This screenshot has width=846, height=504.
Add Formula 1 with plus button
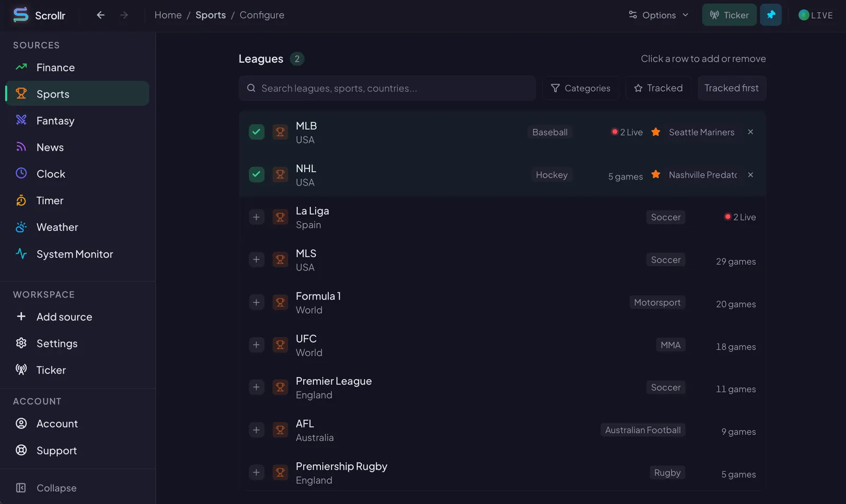(x=256, y=302)
